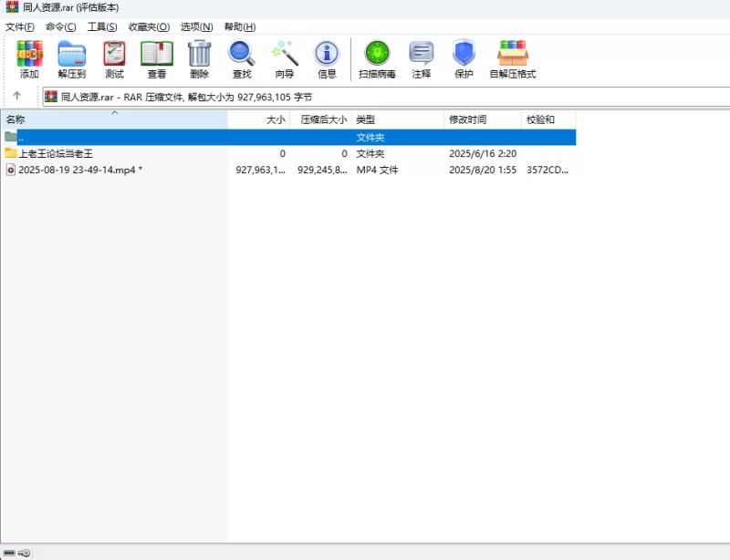Image resolution: width=730 pixels, height=560 pixels.
Task: Launch the Wizard (向导) wand icon
Action: pos(285,58)
